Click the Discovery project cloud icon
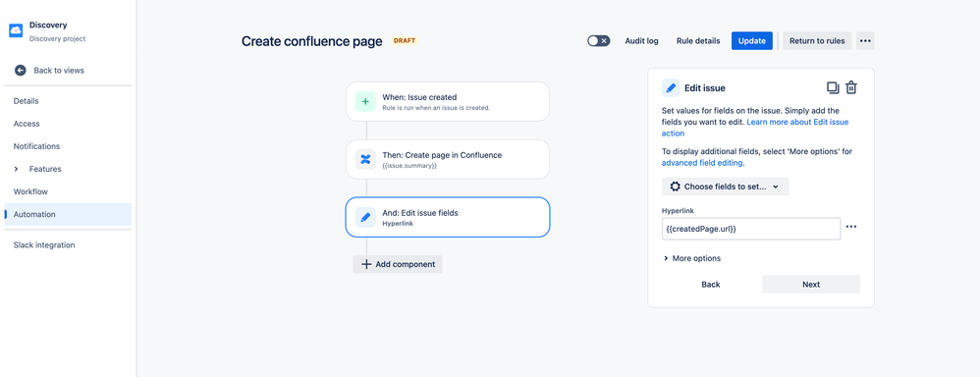 [16, 30]
